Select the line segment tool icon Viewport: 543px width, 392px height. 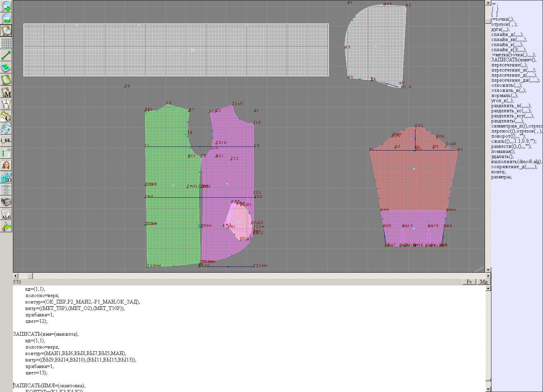pos(6,55)
